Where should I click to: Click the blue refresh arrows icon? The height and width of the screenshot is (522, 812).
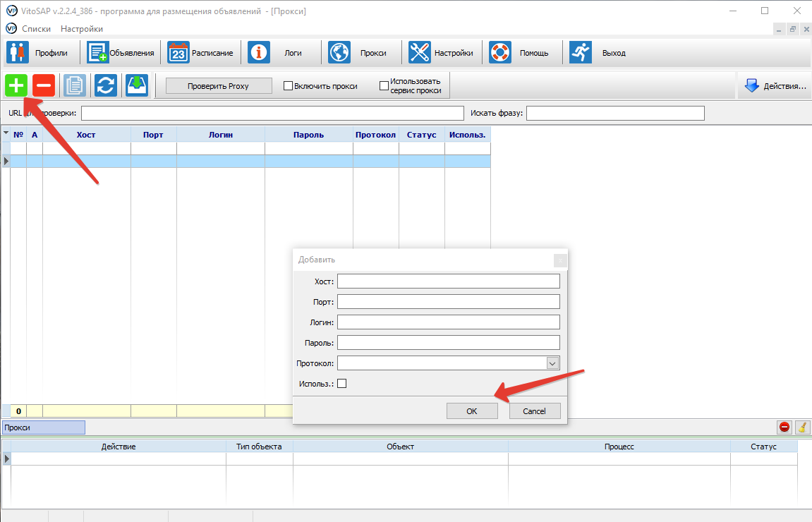[106, 85]
